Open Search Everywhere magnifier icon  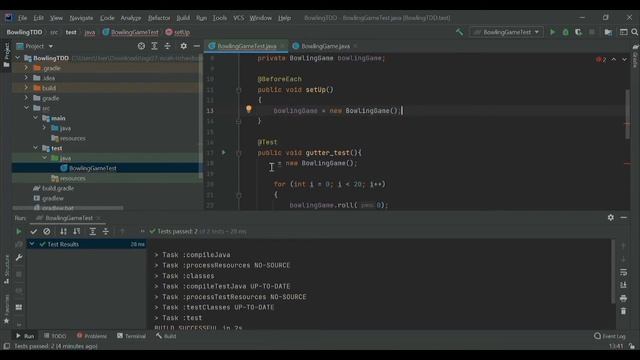tap(634, 32)
